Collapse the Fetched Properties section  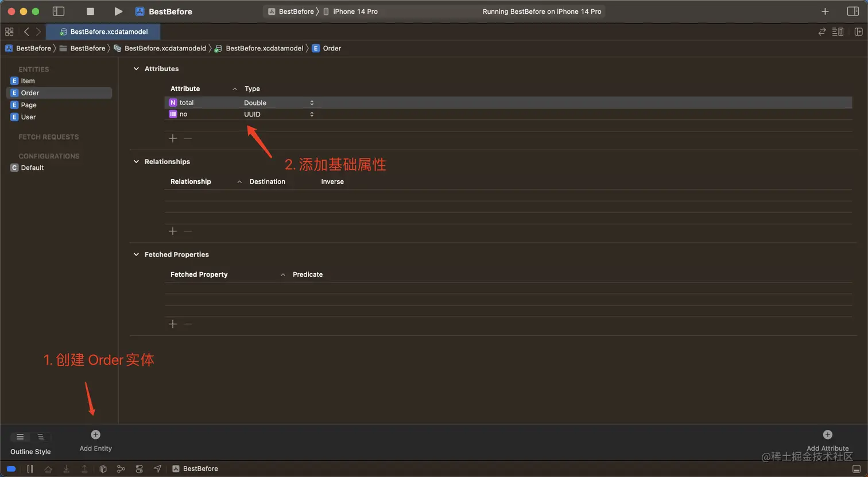pyautogui.click(x=136, y=255)
